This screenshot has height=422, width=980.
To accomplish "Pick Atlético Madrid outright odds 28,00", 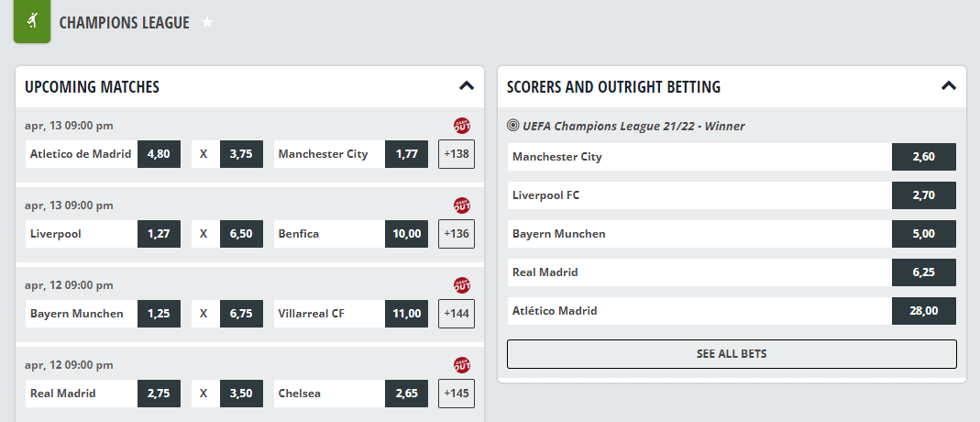I will pyautogui.click(x=924, y=311).
